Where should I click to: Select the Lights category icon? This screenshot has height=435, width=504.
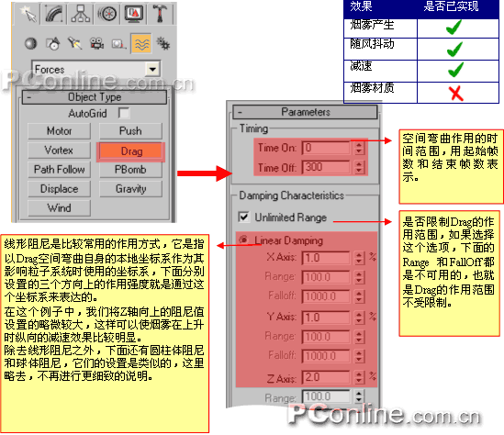coord(75,43)
